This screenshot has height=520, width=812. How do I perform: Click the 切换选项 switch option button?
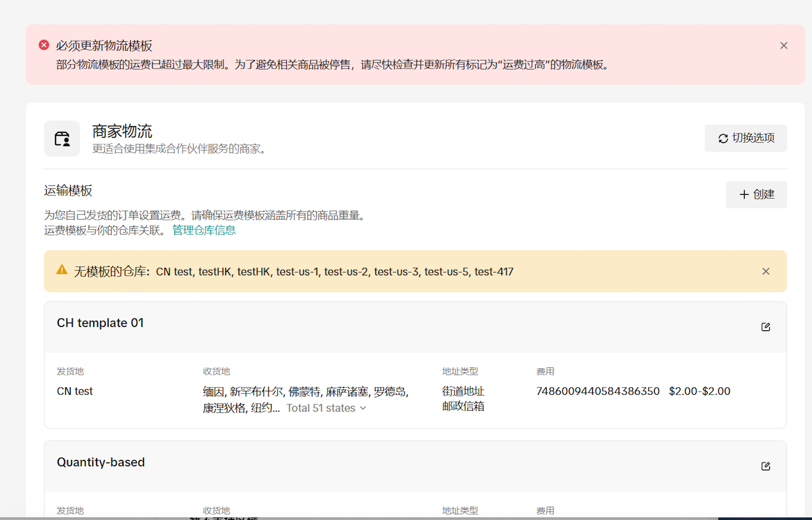click(x=746, y=138)
